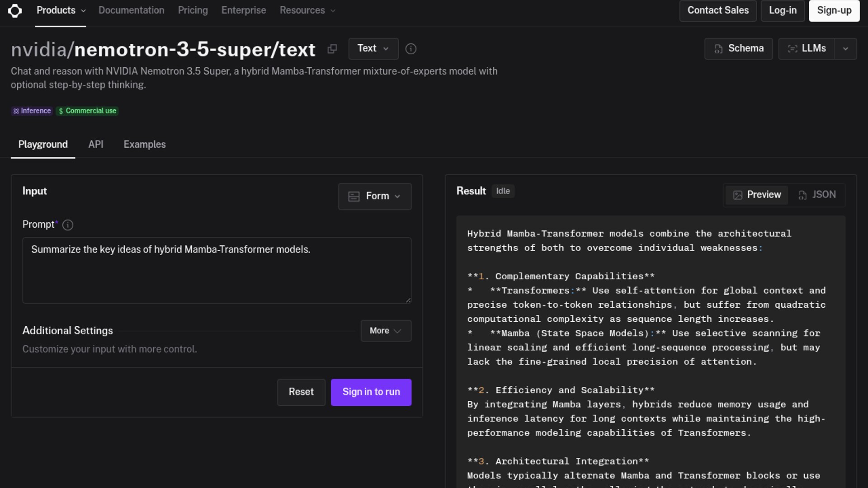Image resolution: width=868 pixels, height=488 pixels.
Task: Click the Contact Sales button
Action: pyautogui.click(x=718, y=10)
